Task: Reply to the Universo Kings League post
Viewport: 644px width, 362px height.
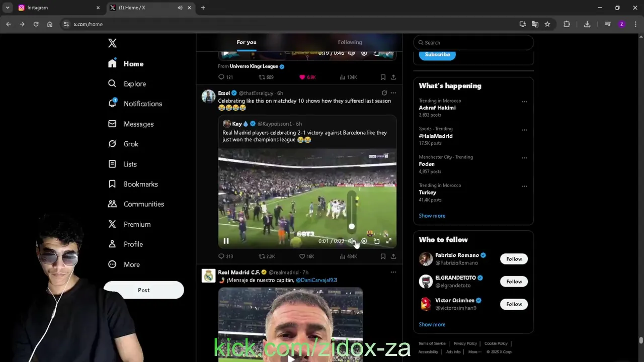Action: 225,77
